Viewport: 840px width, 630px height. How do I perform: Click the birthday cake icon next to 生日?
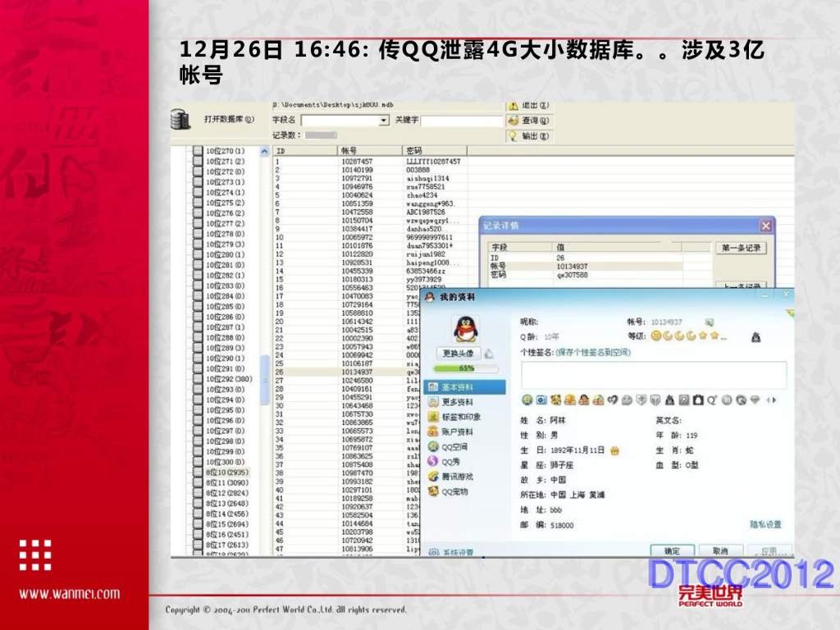[x=614, y=450]
